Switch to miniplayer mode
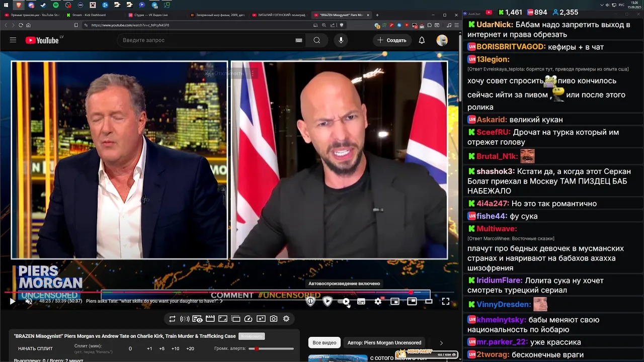This screenshot has width=644, height=362. [395, 301]
